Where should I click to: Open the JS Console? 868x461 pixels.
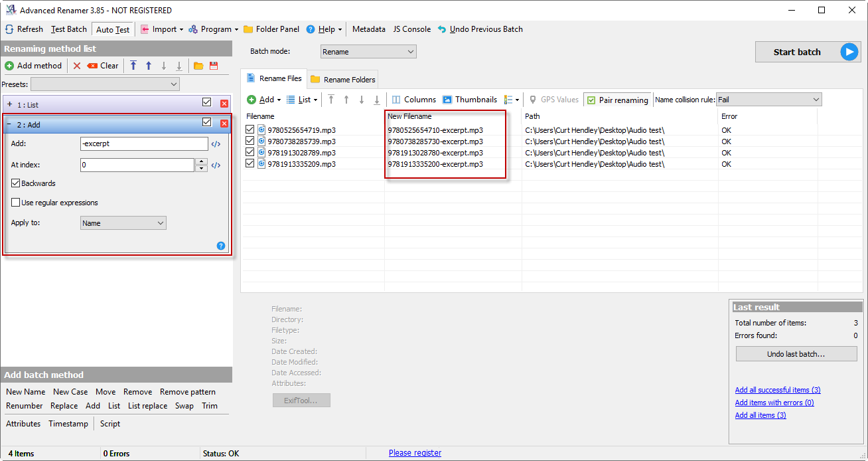tap(412, 29)
